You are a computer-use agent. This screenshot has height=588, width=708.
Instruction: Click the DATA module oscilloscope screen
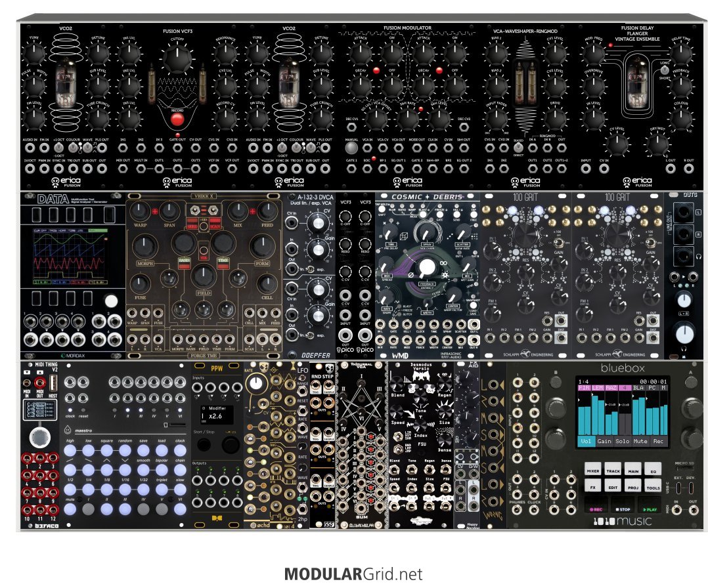pyautogui.click(x=70, y=257)
